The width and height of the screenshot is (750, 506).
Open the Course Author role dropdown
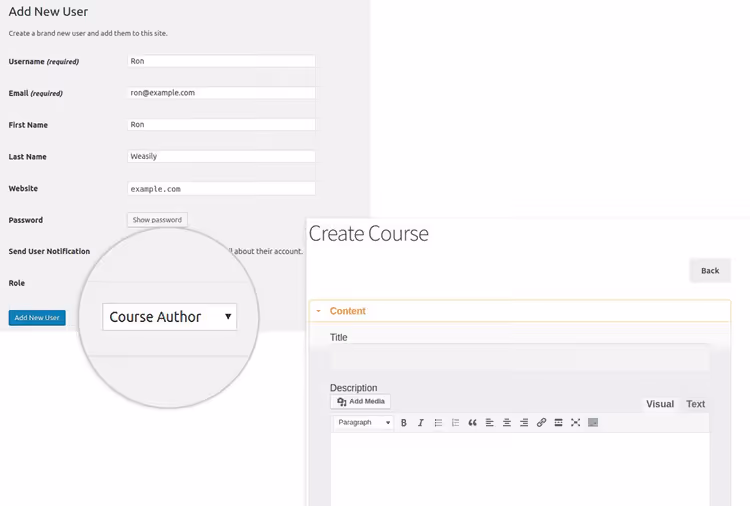(169, 317)
